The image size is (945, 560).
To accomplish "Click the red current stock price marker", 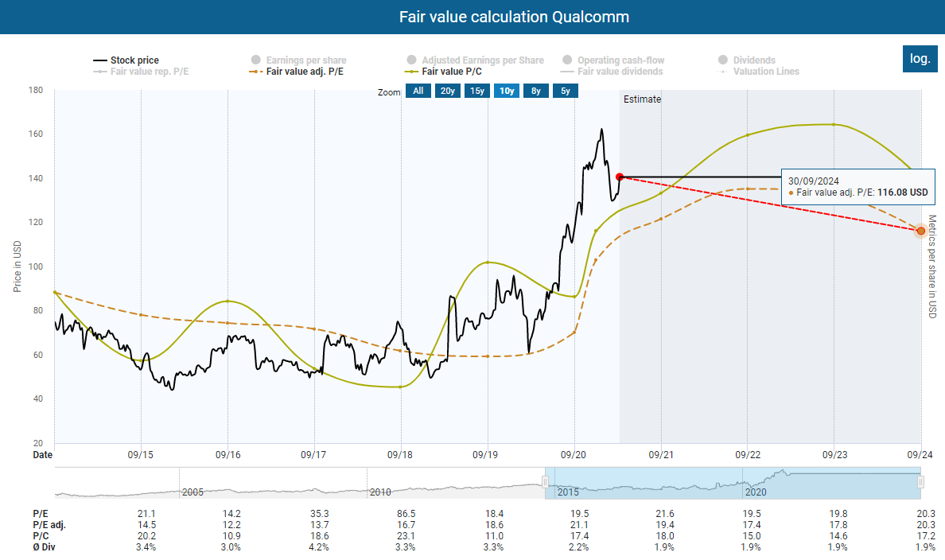I will click(620, 177).
